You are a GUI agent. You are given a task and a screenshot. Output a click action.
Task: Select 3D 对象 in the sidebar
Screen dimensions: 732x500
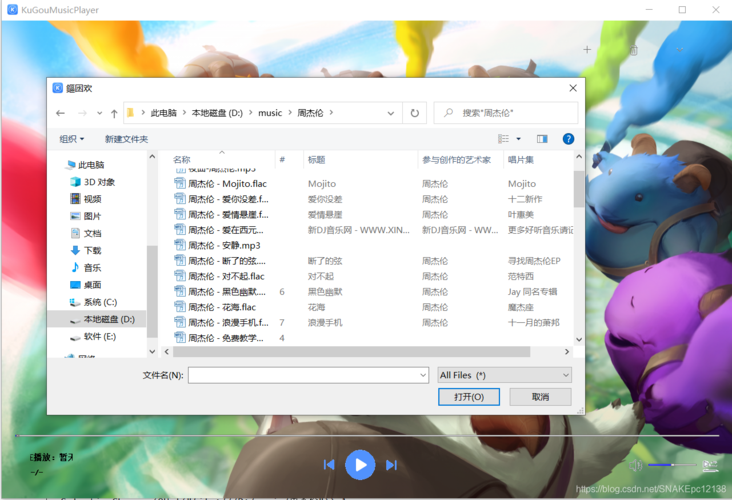[92, 182]
